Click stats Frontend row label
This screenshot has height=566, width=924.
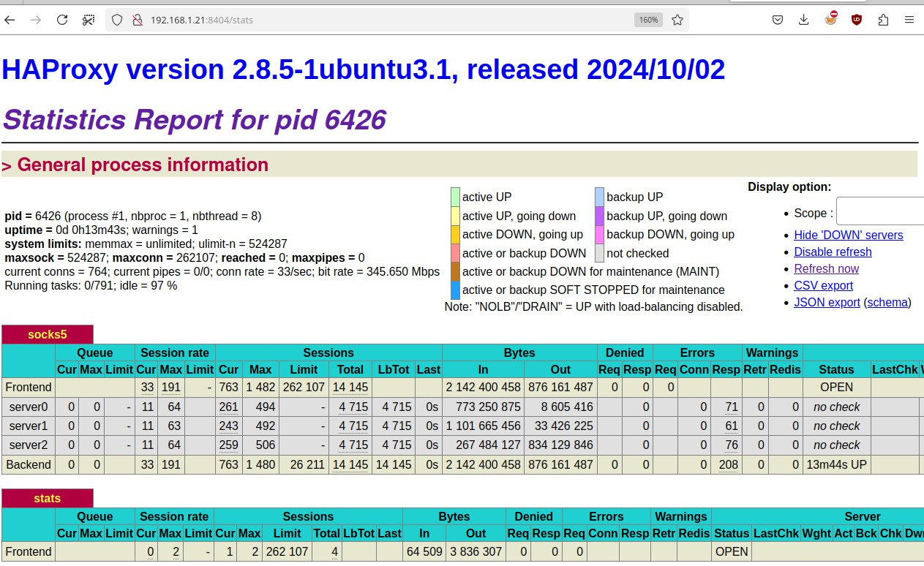point(29,551)
